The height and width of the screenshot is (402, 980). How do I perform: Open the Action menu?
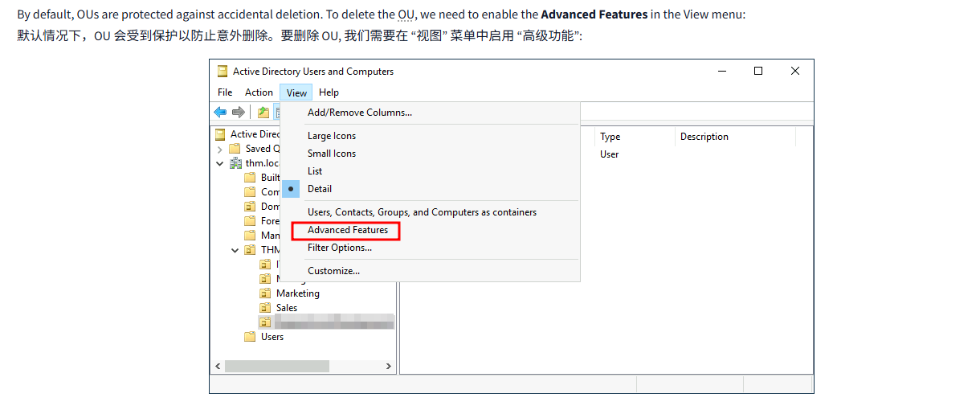[259, 92]
